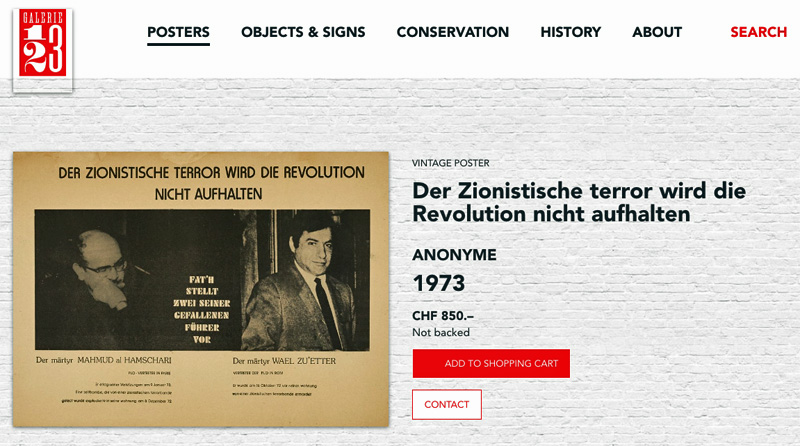Open the Conservation page
The image size is (800, 446).
click(x=453, y=32)
